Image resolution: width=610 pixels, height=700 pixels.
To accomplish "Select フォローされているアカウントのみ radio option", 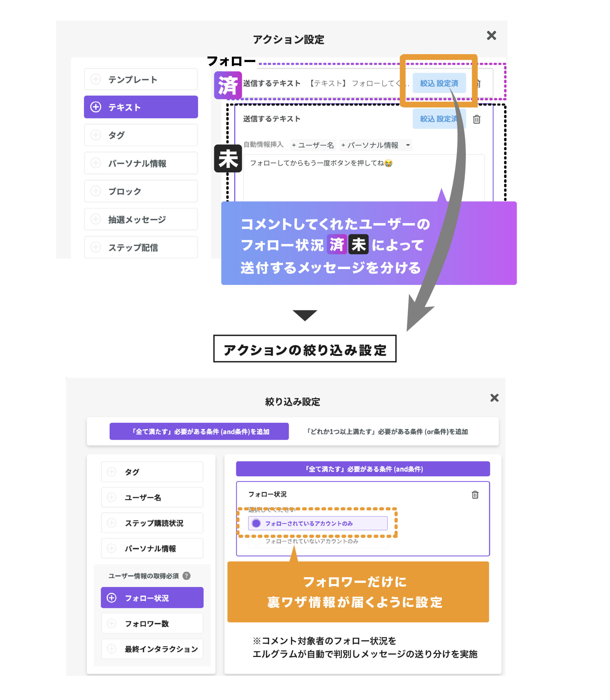I will [x=256, y=523].
